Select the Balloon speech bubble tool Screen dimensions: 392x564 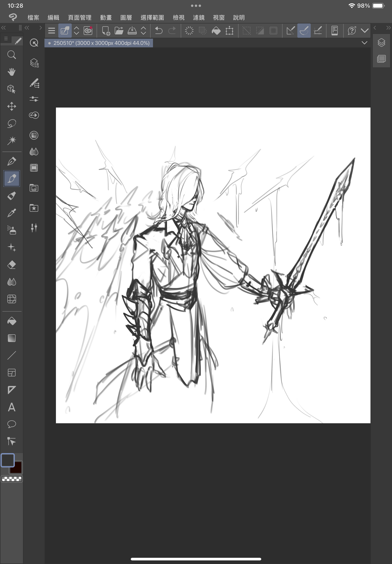11,424
